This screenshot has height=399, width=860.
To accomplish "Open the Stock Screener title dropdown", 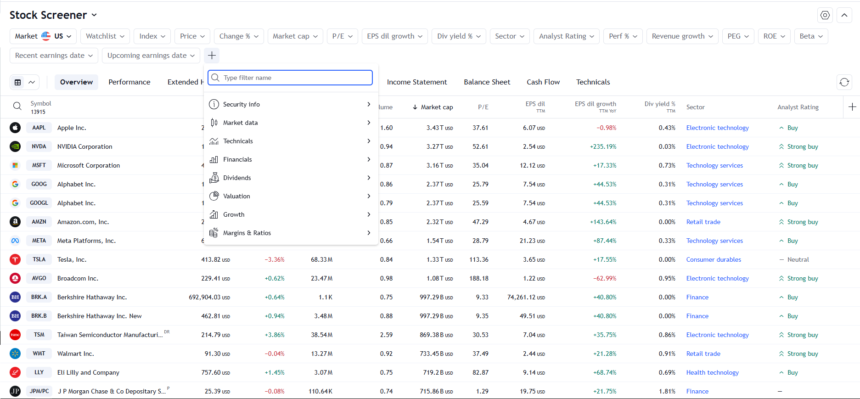I will tap(53, 15).
